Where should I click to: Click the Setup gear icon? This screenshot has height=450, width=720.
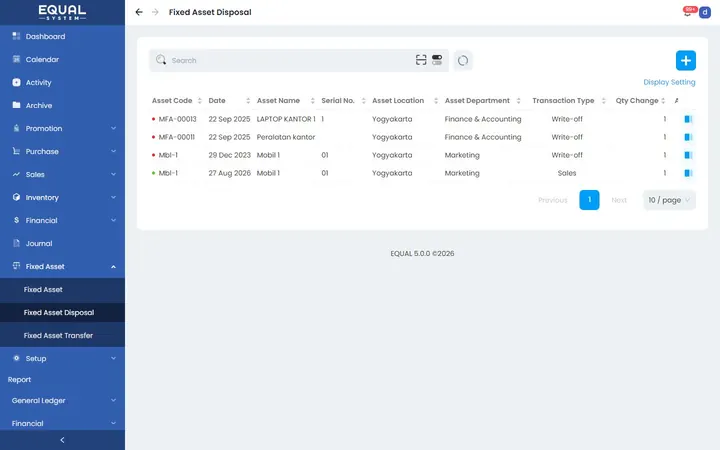pos(16,358)
